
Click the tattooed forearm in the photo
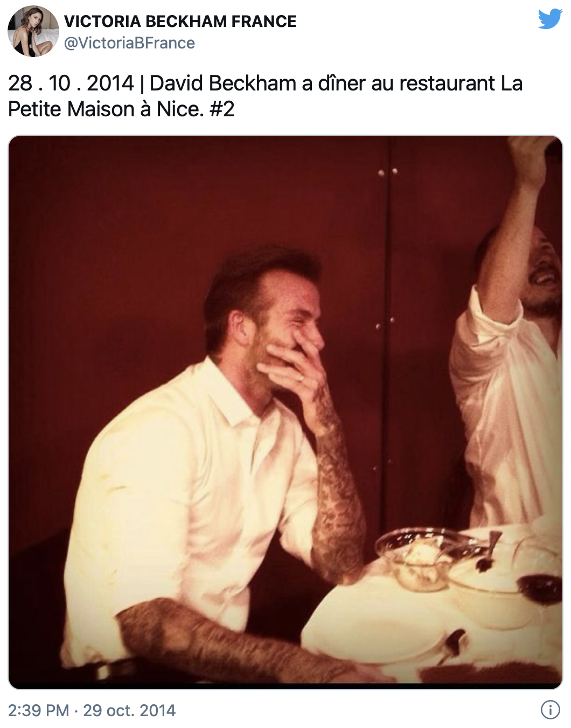(335, 485)
